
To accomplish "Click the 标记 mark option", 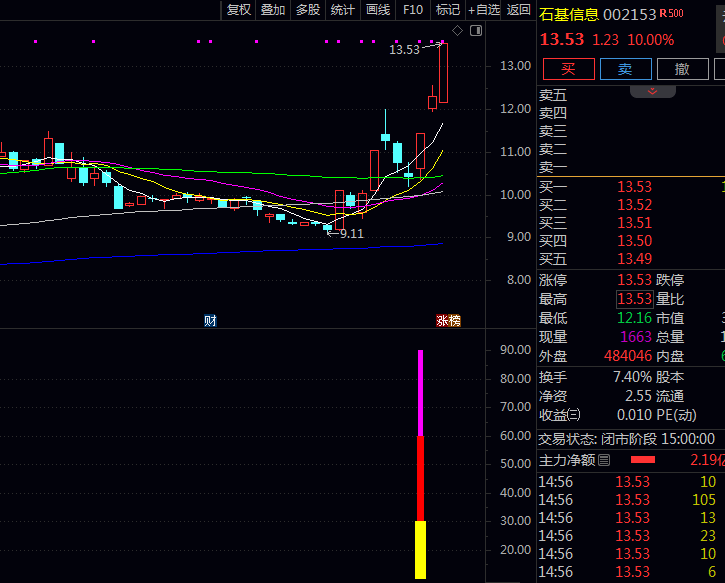I will (448, 10).
